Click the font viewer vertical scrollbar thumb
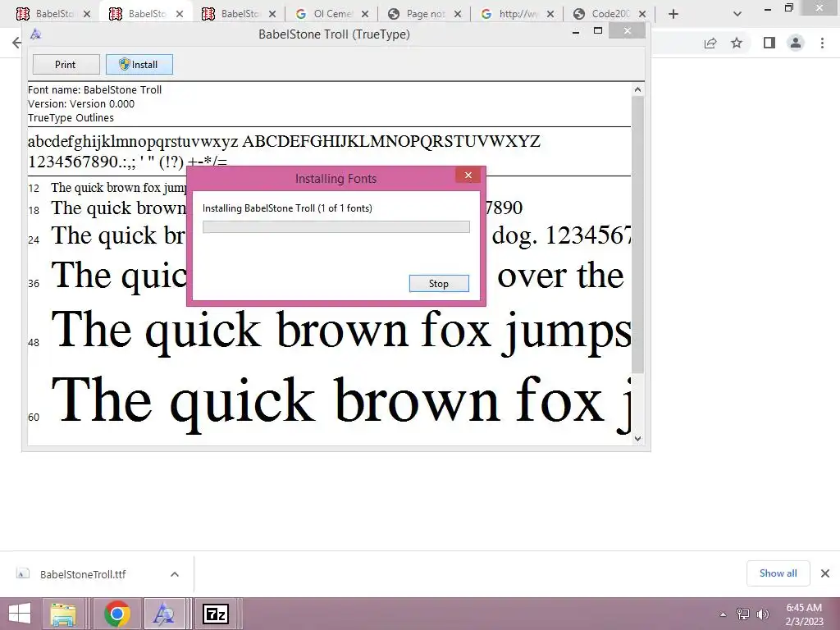840x630 pixels. click(637, 234)
